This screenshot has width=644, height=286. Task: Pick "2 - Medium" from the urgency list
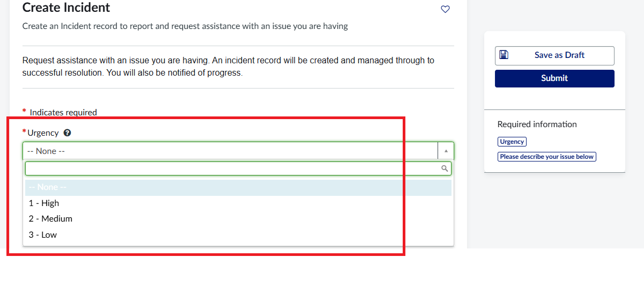coord(50,219)
